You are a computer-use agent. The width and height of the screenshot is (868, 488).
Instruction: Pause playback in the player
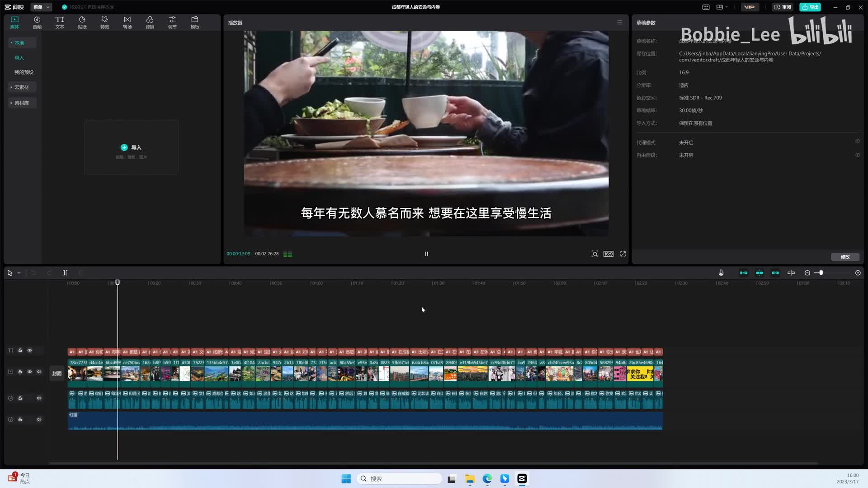pos(426,254)
